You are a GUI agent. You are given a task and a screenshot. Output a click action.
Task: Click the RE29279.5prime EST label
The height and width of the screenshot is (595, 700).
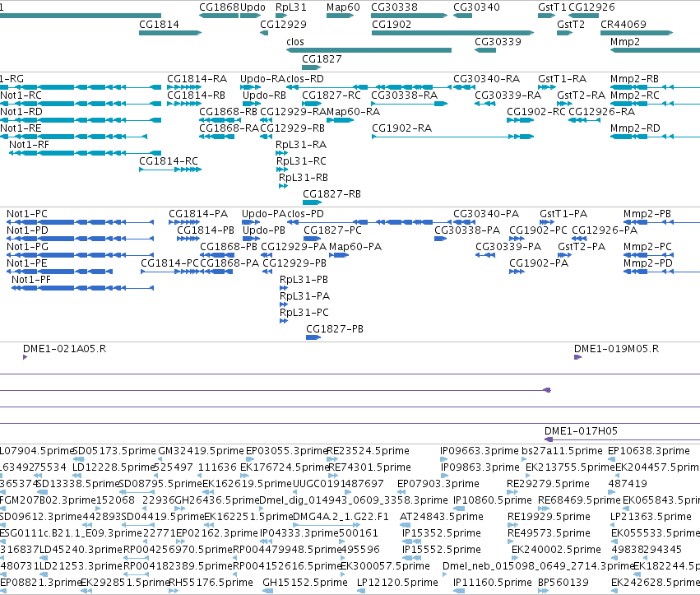point(548,484)
